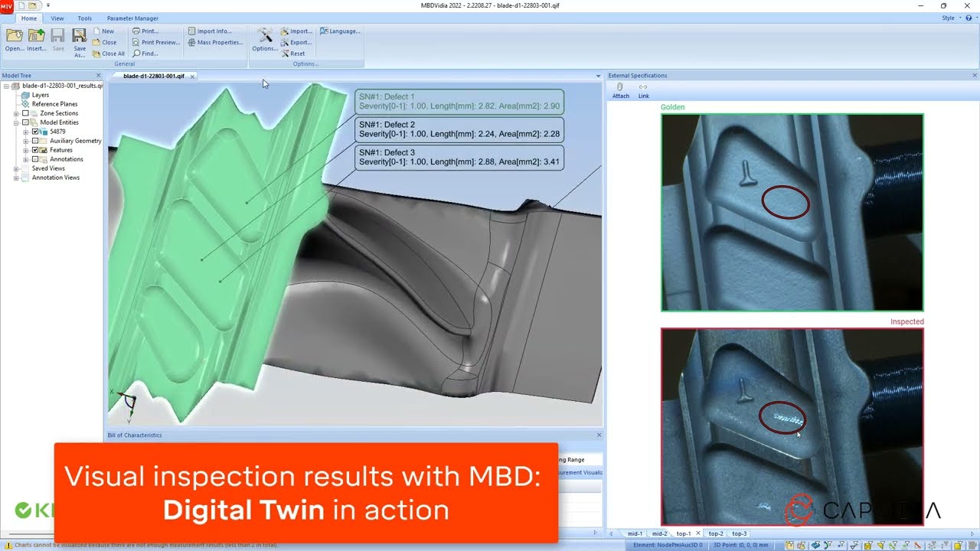
Task: Close the Bill of Characteristics panel
Action: [599, 435]
